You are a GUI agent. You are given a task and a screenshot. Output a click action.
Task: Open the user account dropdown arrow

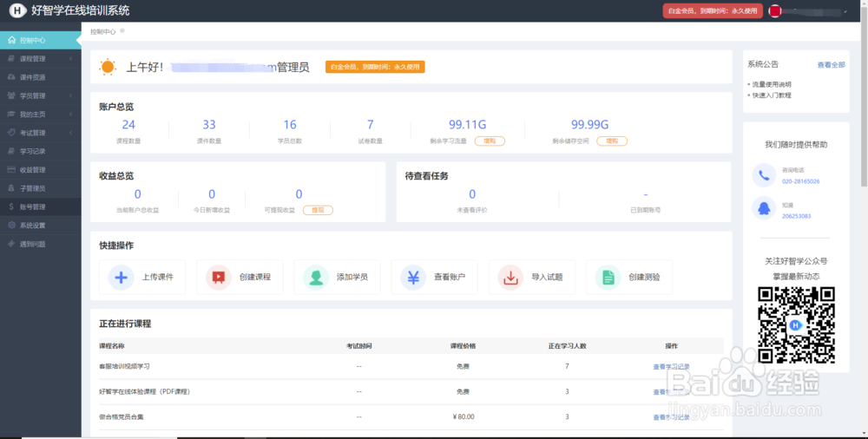845,11
